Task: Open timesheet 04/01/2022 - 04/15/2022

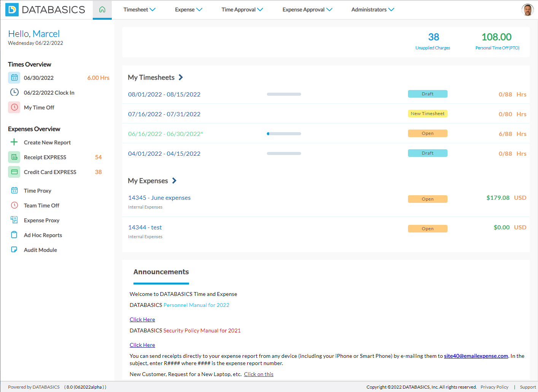Action: (x=164, y=153)
